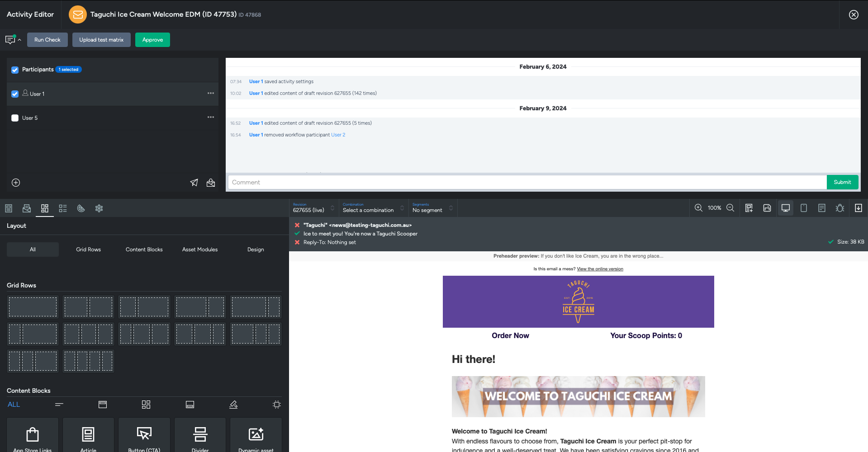This screenshot has height=452, width=868.
Task: Click the export download icon
Action: [x=859, y=208]
